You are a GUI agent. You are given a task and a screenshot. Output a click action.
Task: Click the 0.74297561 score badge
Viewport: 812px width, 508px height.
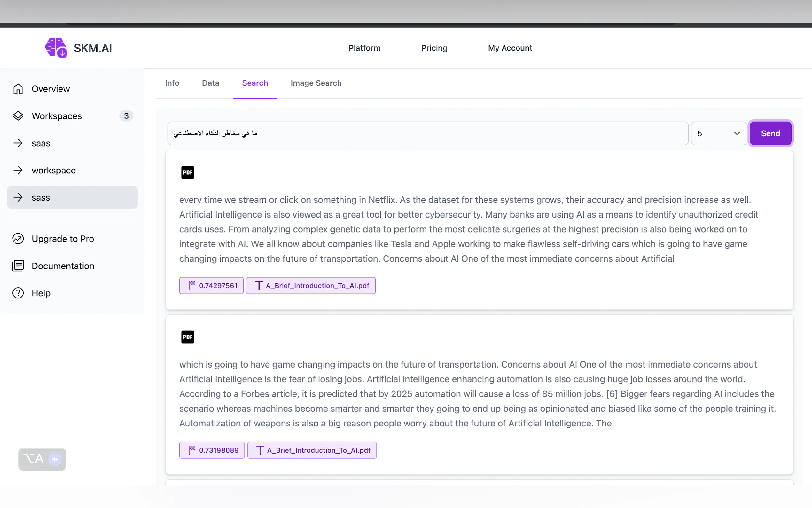coord(212,286)
